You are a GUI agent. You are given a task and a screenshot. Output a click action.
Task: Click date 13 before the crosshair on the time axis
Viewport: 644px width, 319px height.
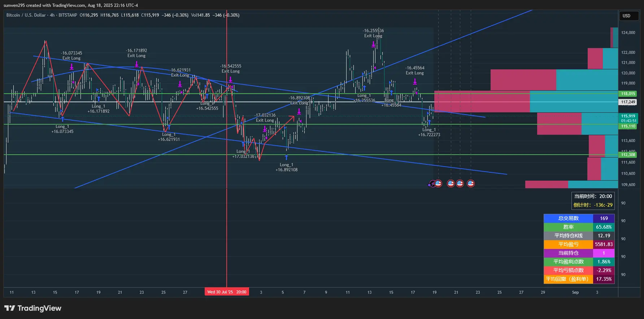33,292
